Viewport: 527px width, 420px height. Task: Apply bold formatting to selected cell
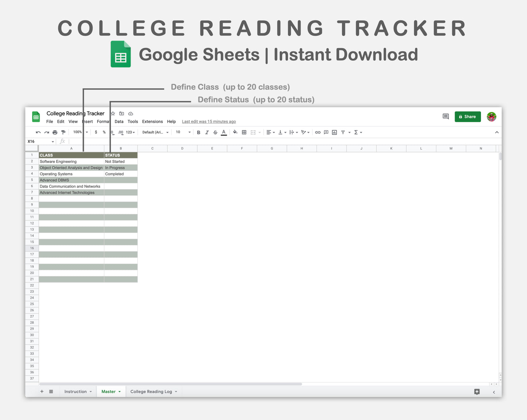[198, 132]
